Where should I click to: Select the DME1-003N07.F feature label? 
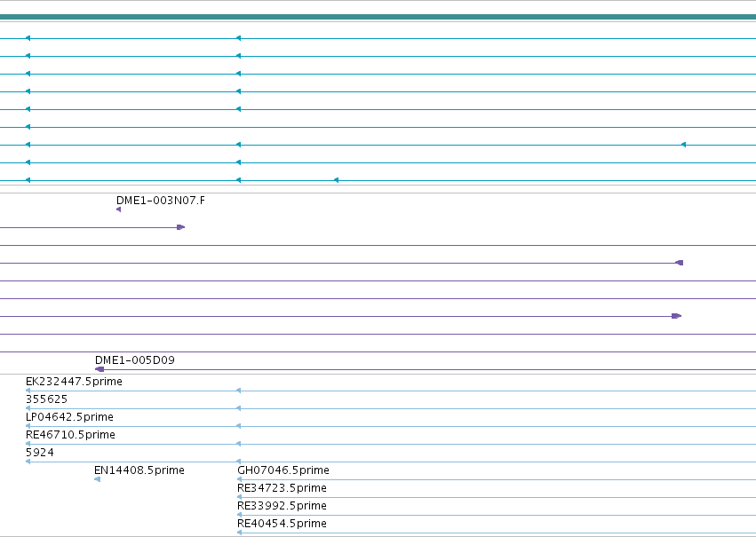161,201
